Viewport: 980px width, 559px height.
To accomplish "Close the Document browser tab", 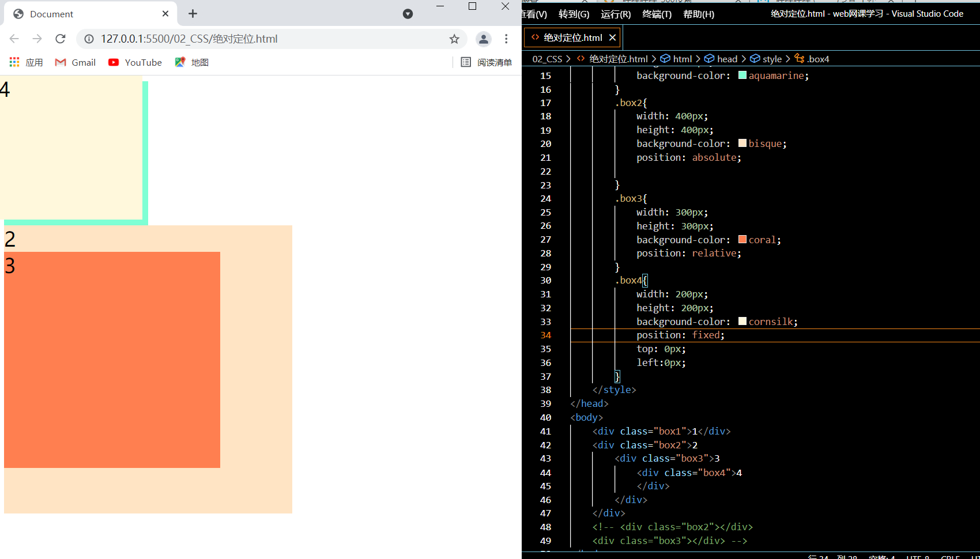I will pyautogui.click(x=165, y=13).
